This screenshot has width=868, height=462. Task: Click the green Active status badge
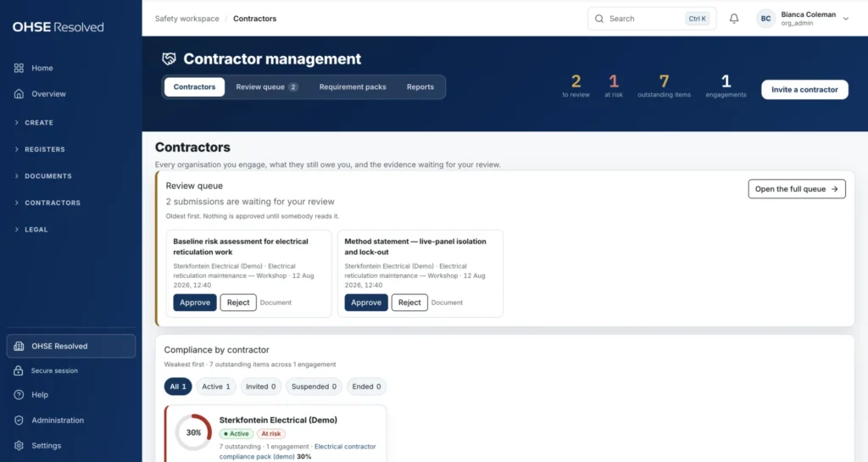tap(236, 434)
